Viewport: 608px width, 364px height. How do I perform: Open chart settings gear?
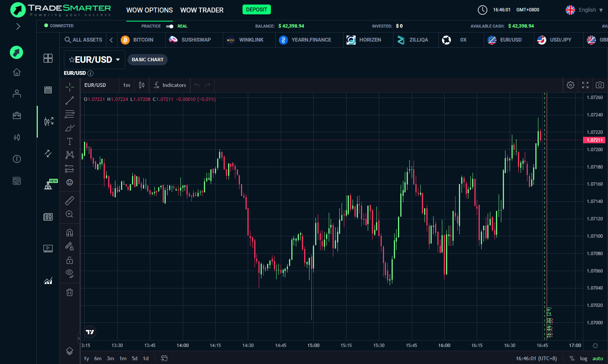(x=571, y=85)
